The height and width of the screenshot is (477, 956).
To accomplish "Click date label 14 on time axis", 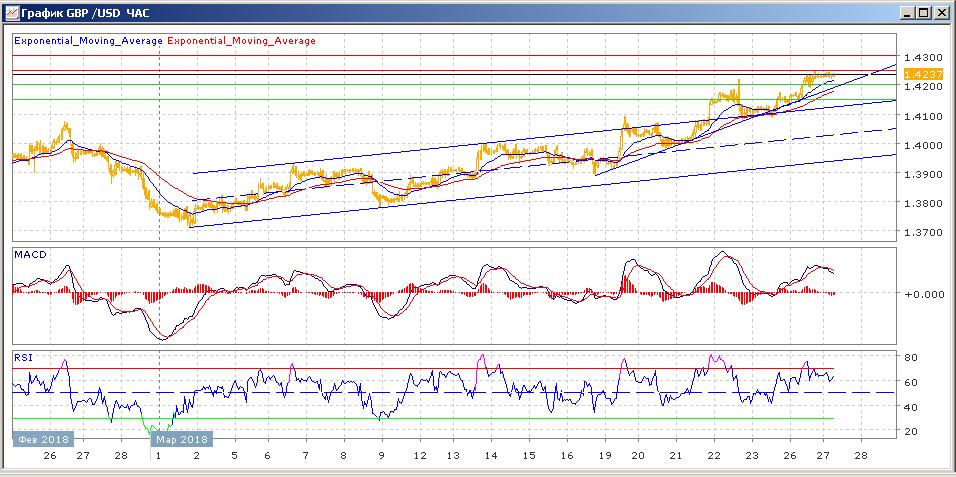I will pos(491,456).
